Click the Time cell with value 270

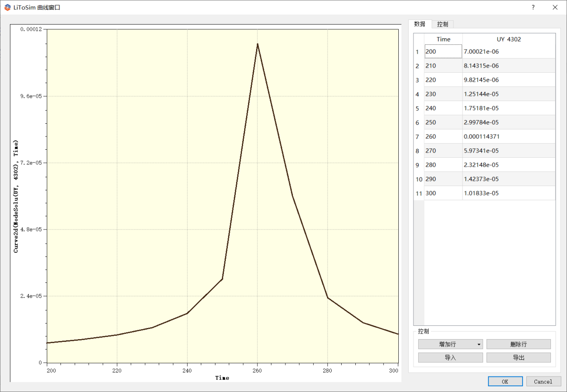(443, 151)
